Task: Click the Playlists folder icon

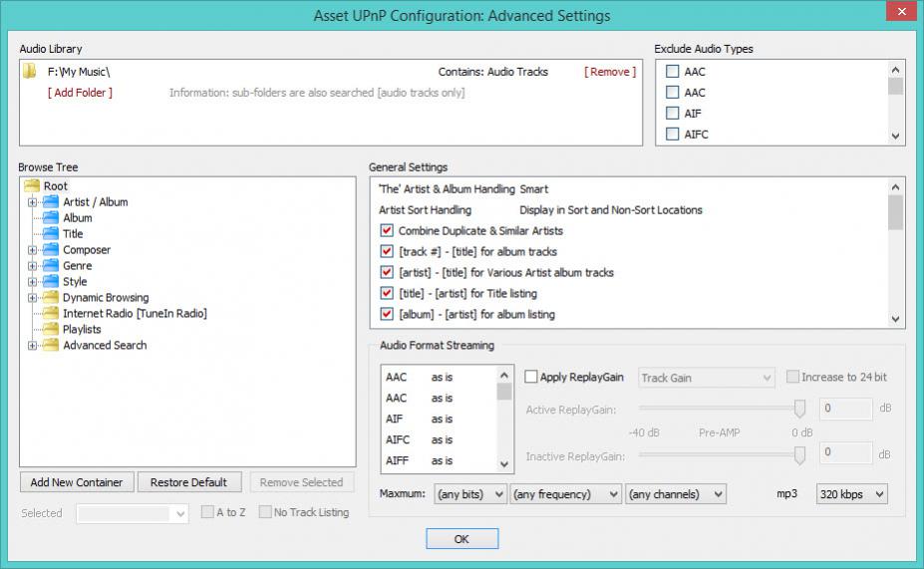Action: (50, 330)
